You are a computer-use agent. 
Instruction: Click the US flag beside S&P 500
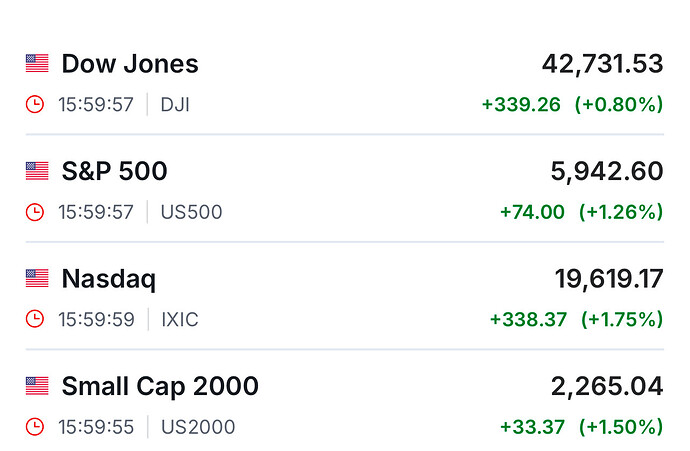tap(37, 171)
